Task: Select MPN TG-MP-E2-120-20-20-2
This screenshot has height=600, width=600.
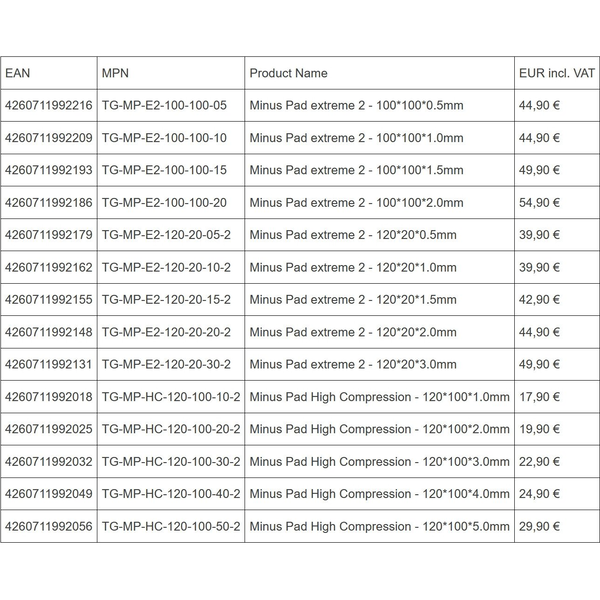Action: (x=166, y=332)
